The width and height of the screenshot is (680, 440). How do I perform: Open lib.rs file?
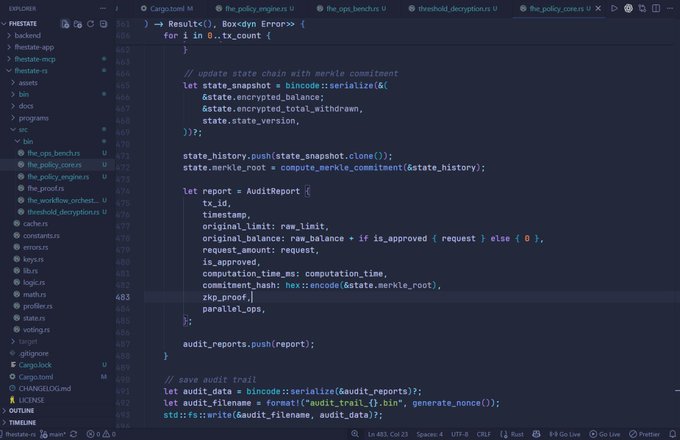click(30, 271)
